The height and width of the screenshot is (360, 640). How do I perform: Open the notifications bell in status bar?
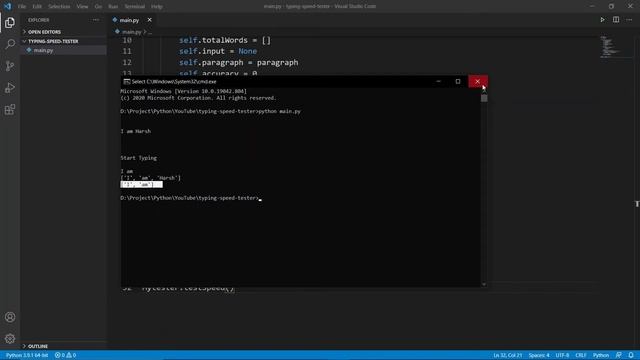coord(631,355)
